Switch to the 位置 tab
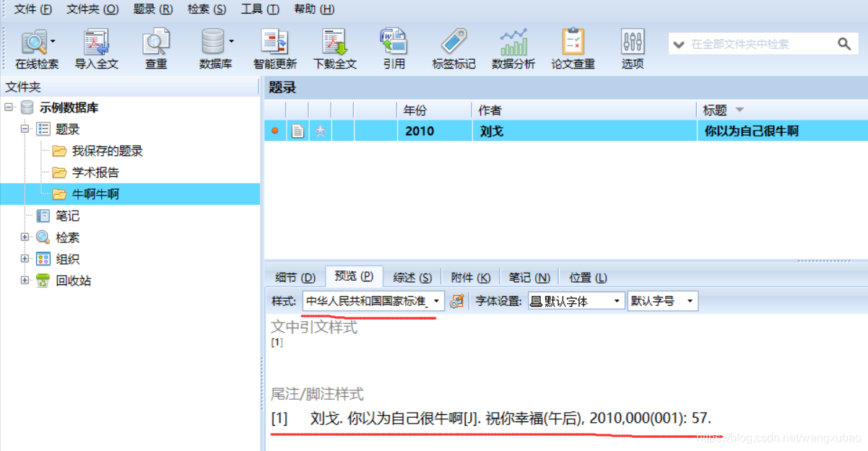868x451 pixels. [588, 278]
